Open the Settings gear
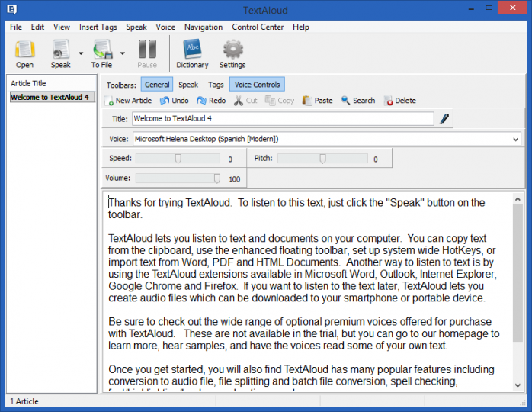This screenshot has width=532, height=412. point(232,50)
